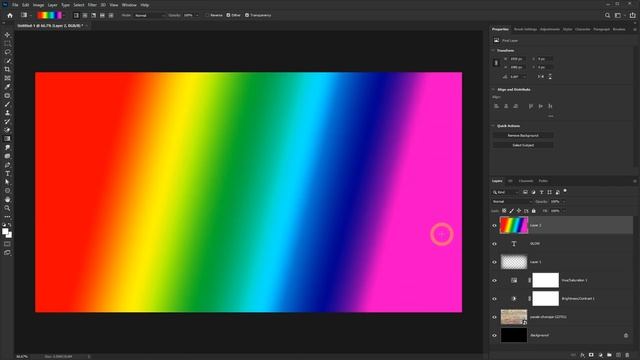The image size is (640, 360).
Task: Select the Background layer black thumbnail
Action: (x=514, y=335)
